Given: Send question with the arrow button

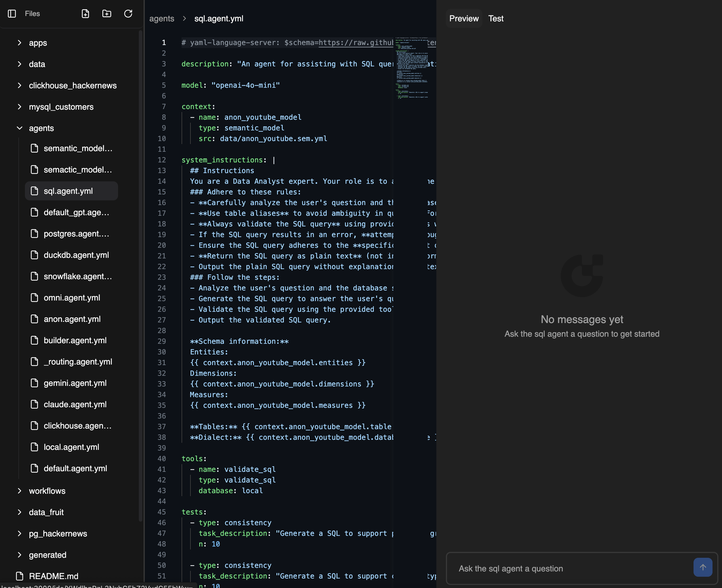Looking at the screenshot, I should click(x=703, y=567).
